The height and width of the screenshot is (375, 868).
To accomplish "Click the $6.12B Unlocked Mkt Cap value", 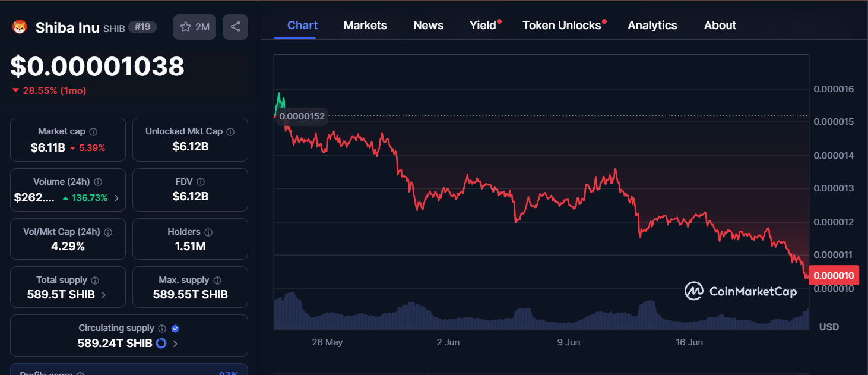I will pos(190,146).
